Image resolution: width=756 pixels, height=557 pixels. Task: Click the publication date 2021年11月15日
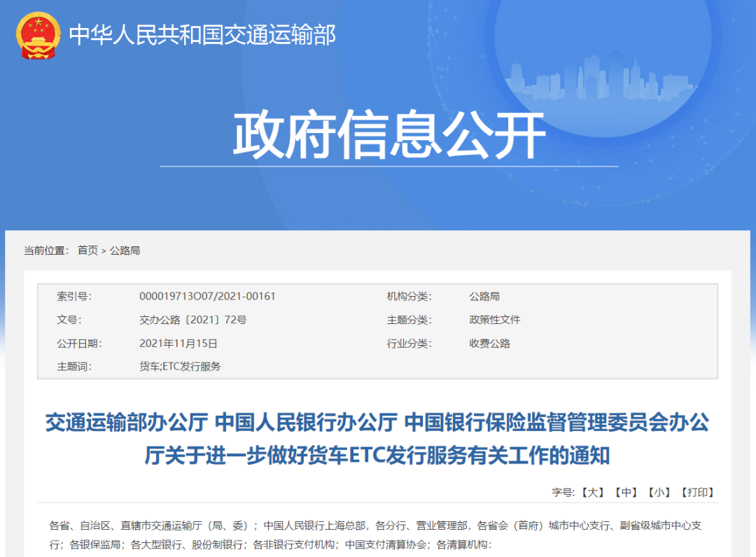point(178,344)
